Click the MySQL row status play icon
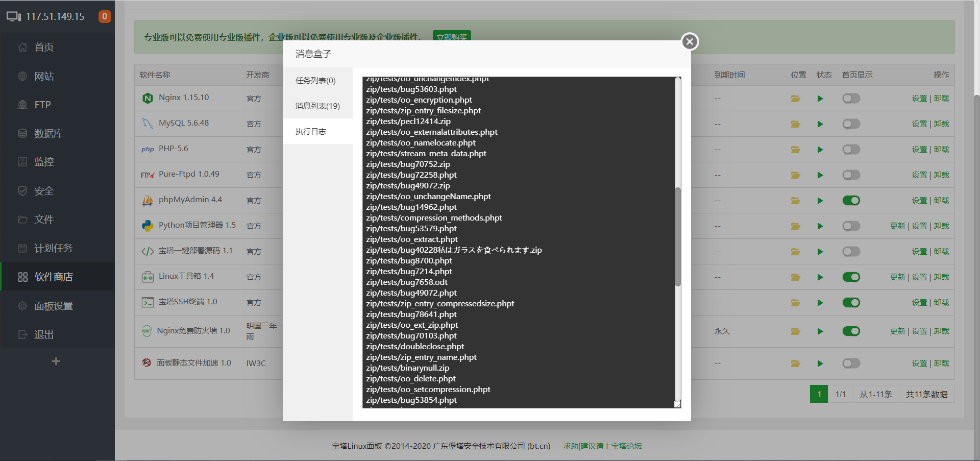980x461 pixels. tap(820, 124)
